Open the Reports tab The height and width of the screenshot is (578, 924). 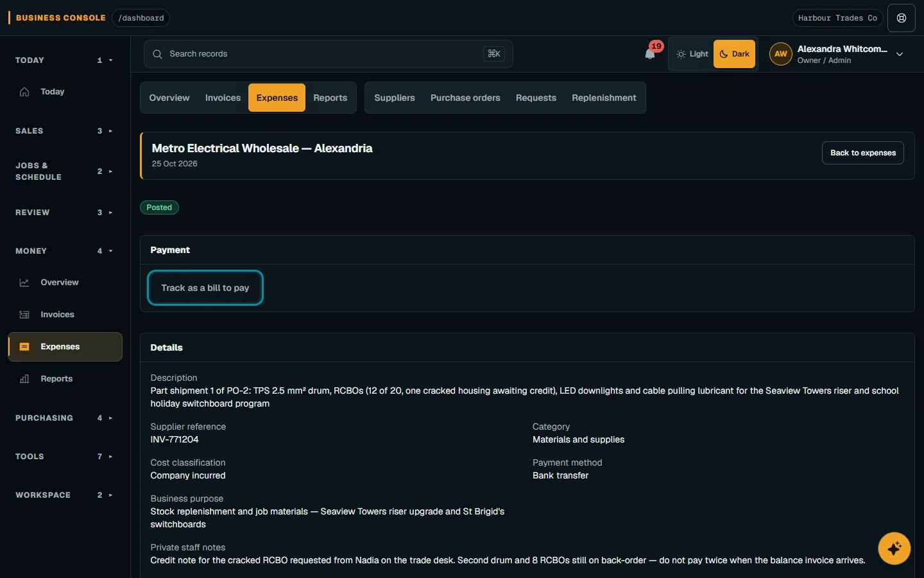pyautogui.click(x=330, y=98)
